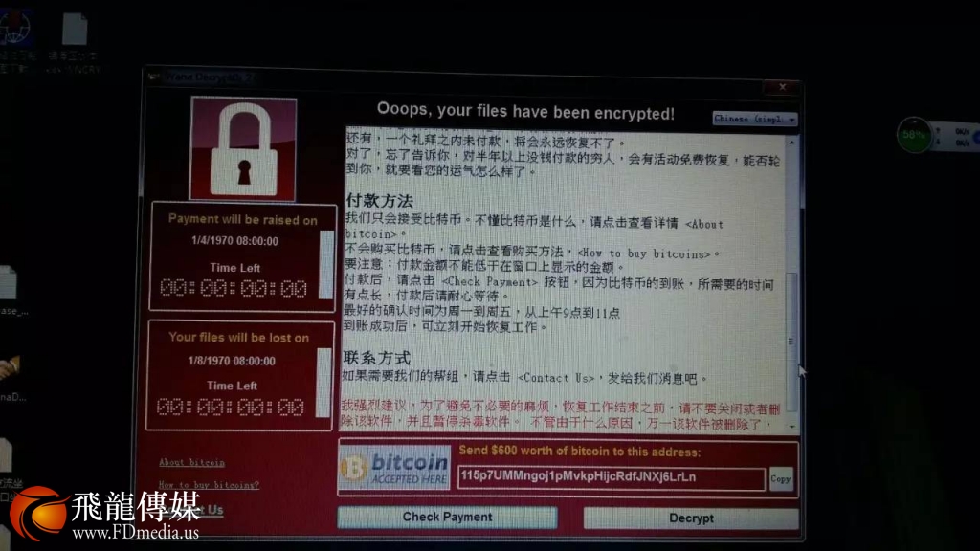
Task: Click the files lost countdown progress bar
Action: (x=323, y=383)
